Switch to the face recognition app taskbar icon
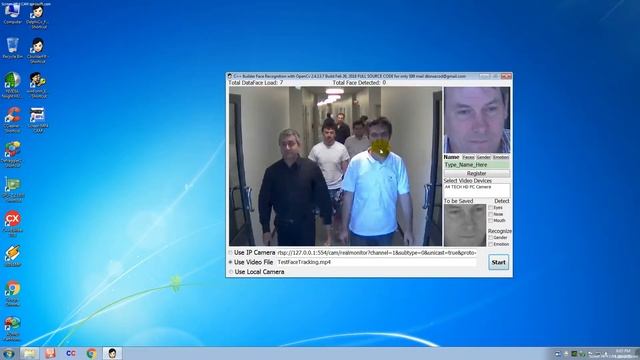 [112, 353]
